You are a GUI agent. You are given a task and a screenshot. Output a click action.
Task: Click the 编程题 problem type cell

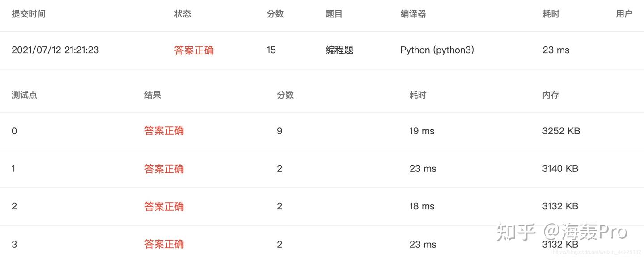[x=339, y=50]
